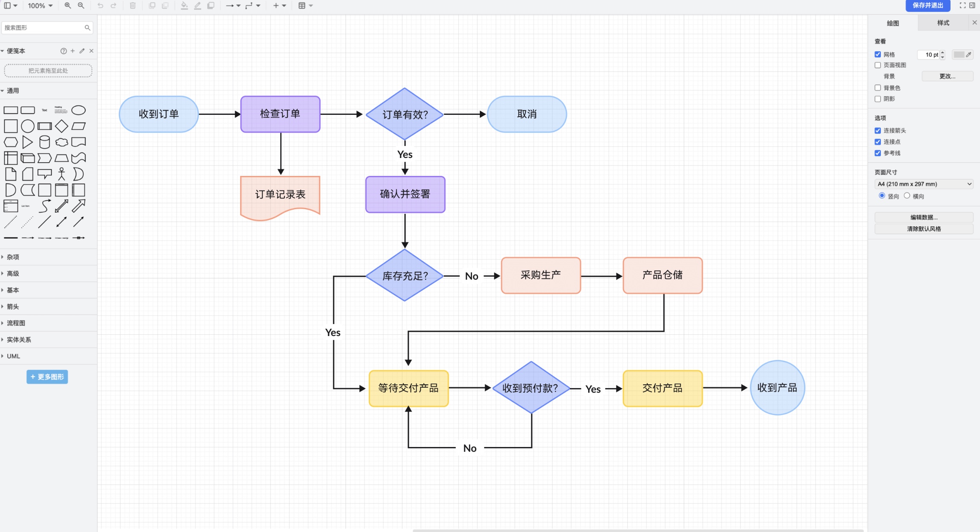Viewport: 980px width, 532px height.
Task: Toggle the 参考线 checkbox
Action: [878, 153]
